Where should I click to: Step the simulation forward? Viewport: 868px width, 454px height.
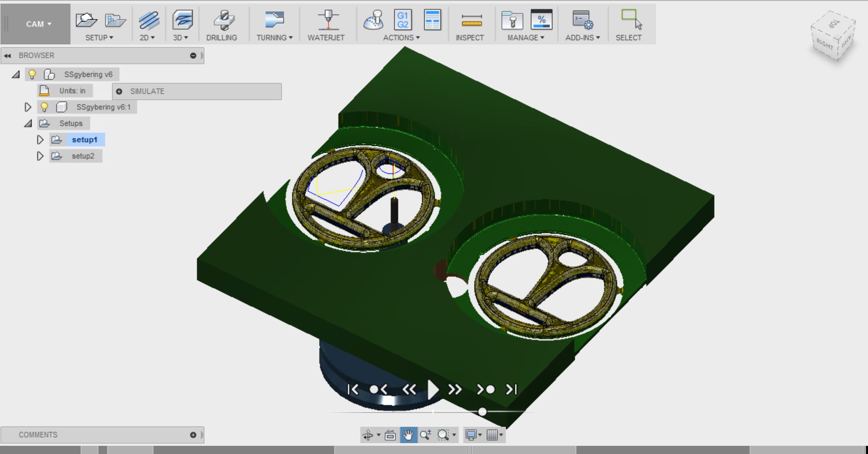click(455, 389)
